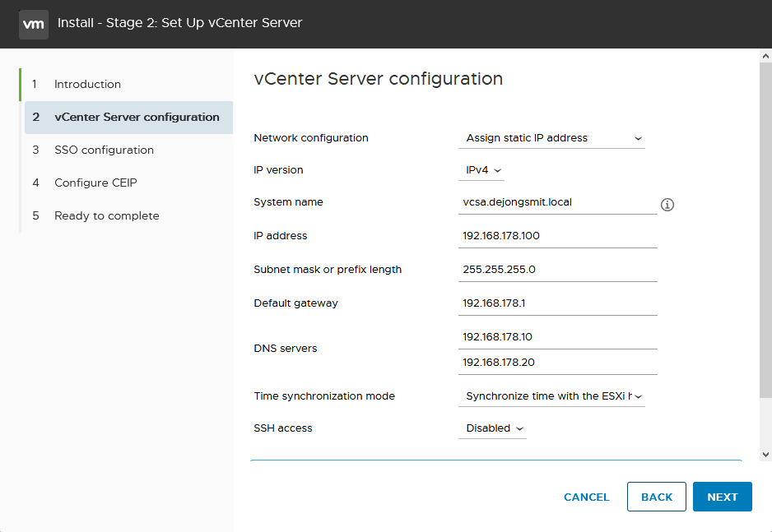772x532 pixels.
Task: Click the scrollbar down arrow
Action: tap(765, 455)
